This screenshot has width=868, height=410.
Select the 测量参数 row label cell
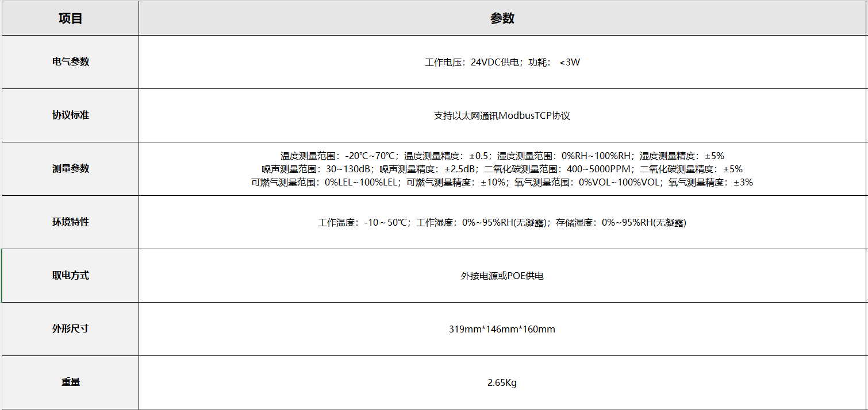click(70, 169)
